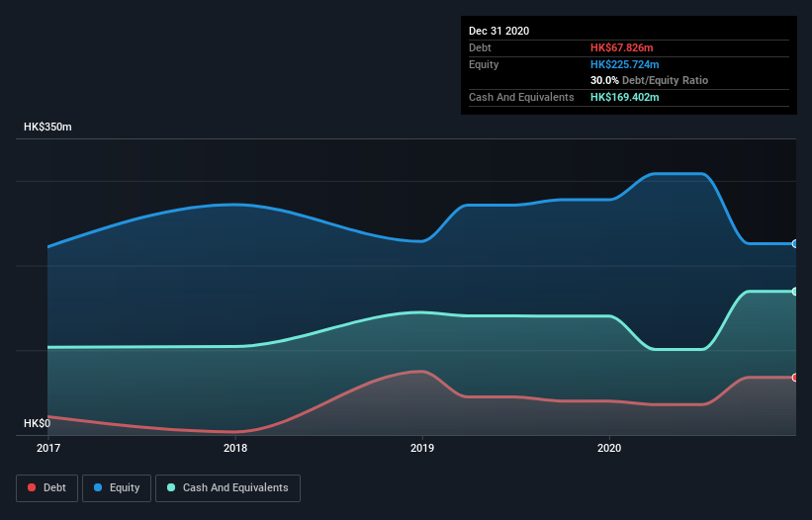Click the Equity row label in tooltip
The height and width of the screenshot is (520, 812).
click(484, 64)
